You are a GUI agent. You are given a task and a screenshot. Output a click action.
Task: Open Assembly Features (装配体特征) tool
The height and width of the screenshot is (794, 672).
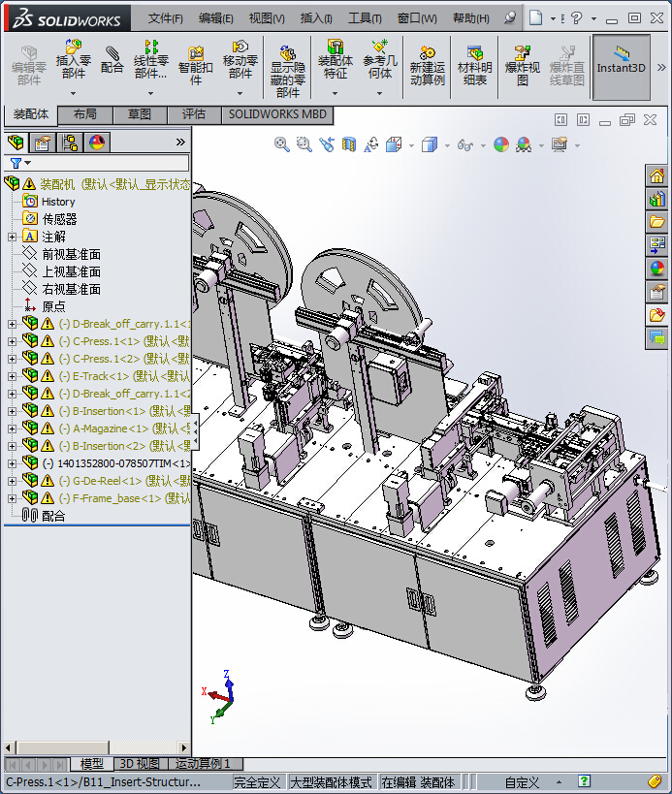(x=335, y=60)
